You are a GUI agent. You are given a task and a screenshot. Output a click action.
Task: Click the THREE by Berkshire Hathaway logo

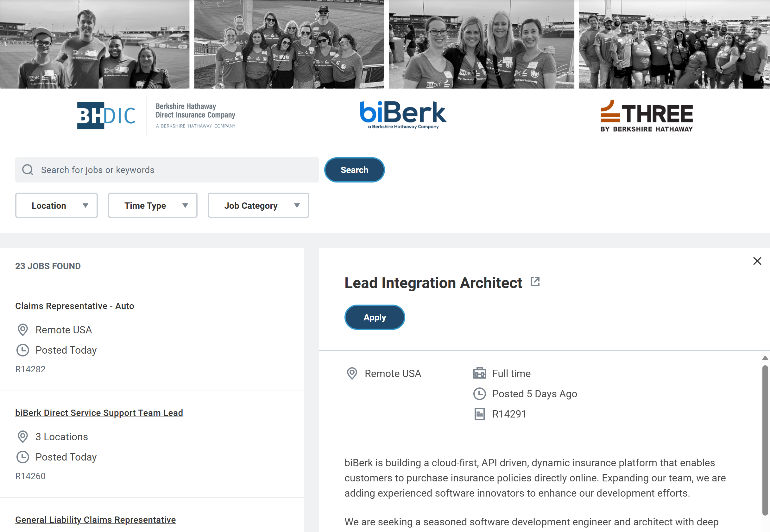(646, 116)
